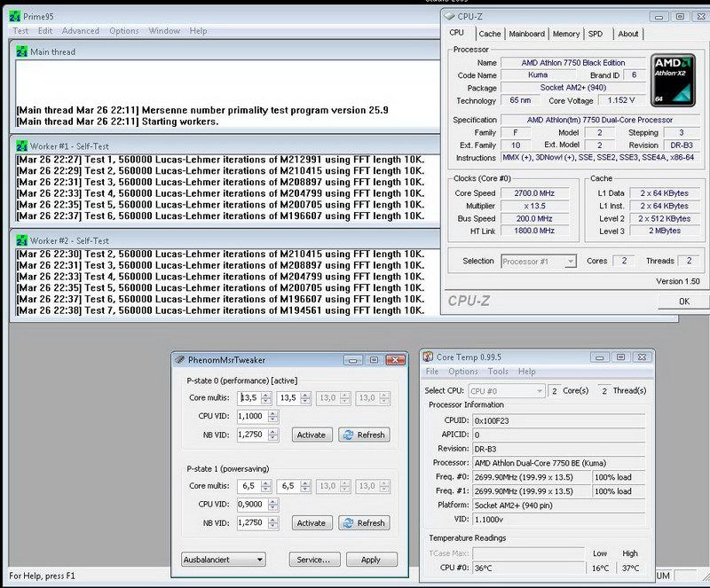
Task: Minimize the Core Temp window
Action: click(600, 357)
